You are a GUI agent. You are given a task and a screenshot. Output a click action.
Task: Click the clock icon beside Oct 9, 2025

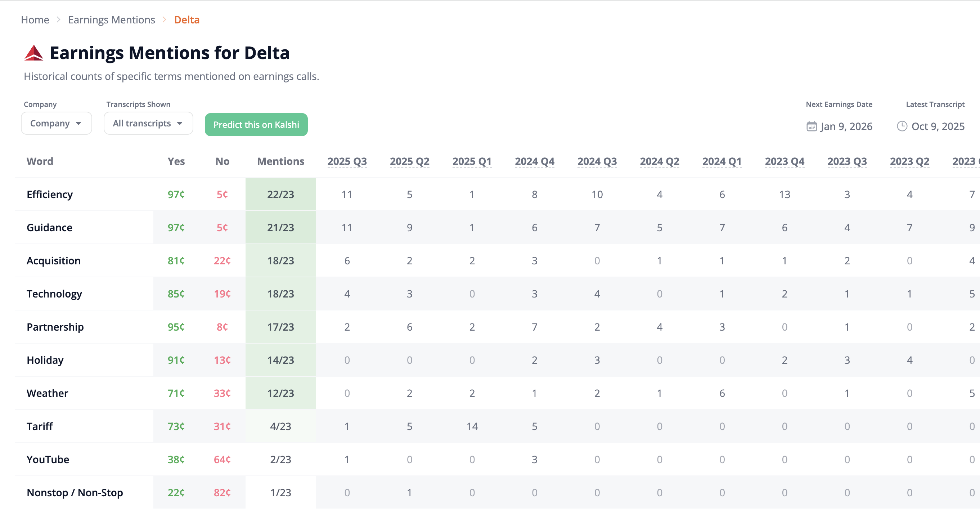tap(902, 126)
